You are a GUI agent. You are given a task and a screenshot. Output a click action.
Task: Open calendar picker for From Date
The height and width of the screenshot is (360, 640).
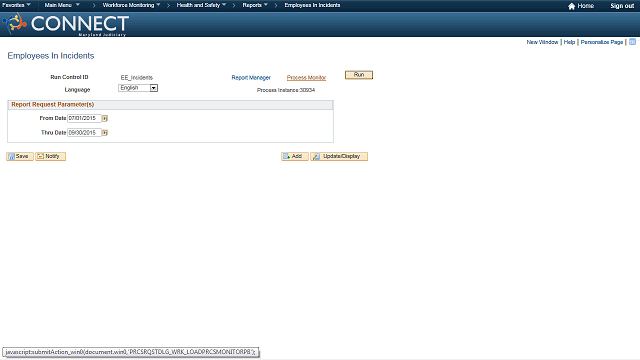[105, 118]
